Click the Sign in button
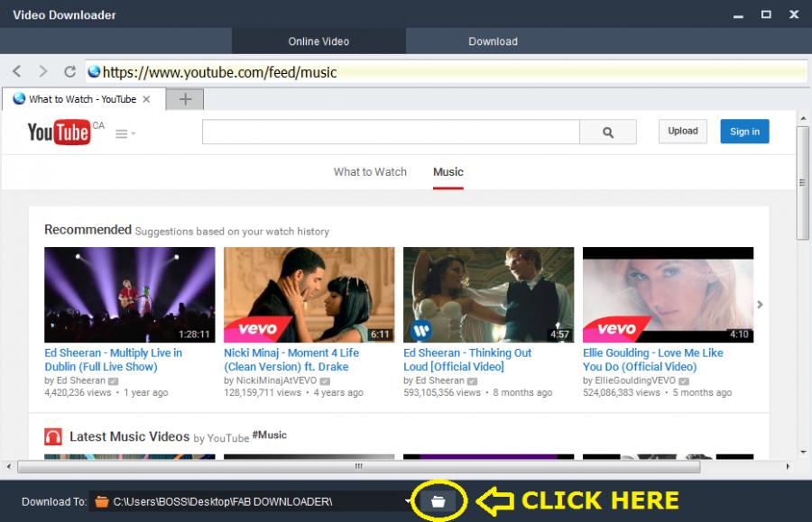Screen dimensions: 812x522 point(744,132)
